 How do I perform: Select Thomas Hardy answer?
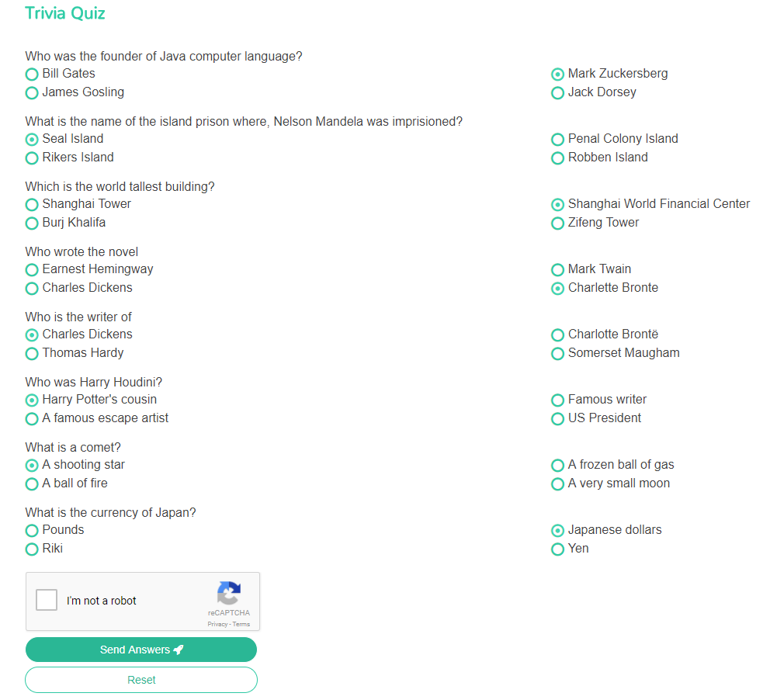(x=32, y=353)
